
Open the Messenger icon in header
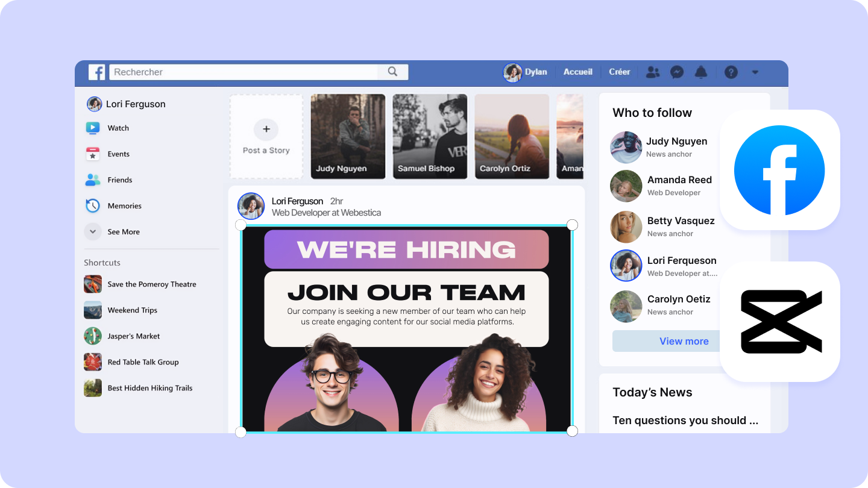(x=677, y=72)
